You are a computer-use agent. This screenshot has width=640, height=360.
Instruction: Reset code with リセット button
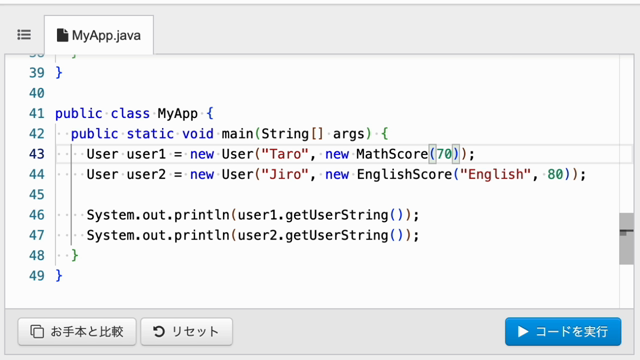click(x=187, y=331)
